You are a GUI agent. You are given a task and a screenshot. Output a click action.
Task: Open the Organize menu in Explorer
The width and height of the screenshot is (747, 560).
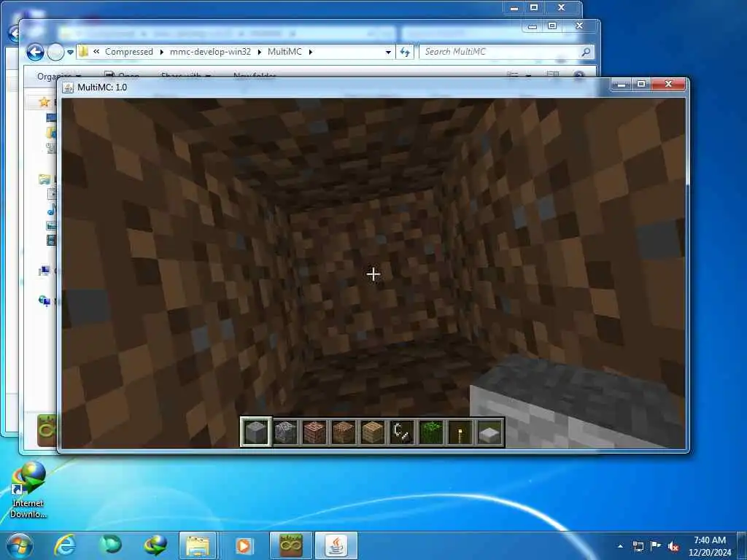(x=58, y=76)
